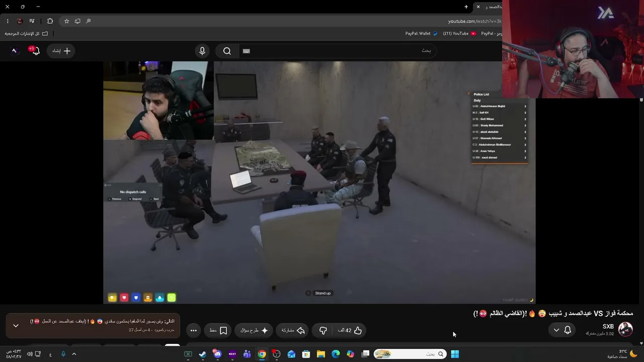Screen dimensions: 644x362
Task: Open the YouTube account avatar menu
Action: tap(15, 51)
